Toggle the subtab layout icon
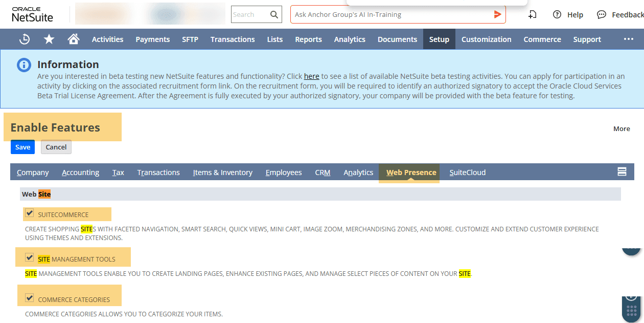This screenshot has width=644, height=323. (x=622, y=172)
